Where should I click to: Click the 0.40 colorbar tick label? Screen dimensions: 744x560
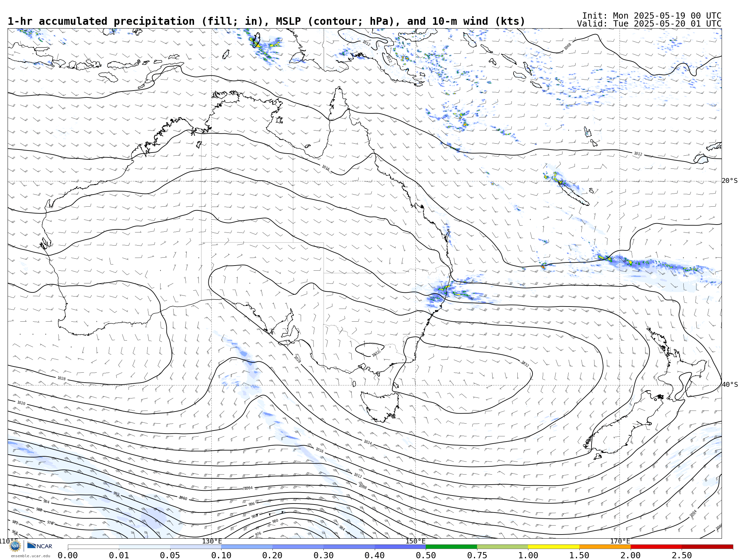point(374,556)
